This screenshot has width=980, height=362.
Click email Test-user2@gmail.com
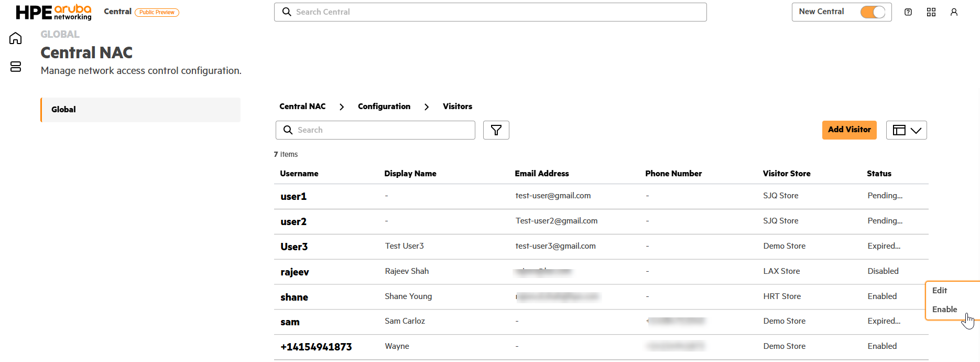tap(557, 221)
